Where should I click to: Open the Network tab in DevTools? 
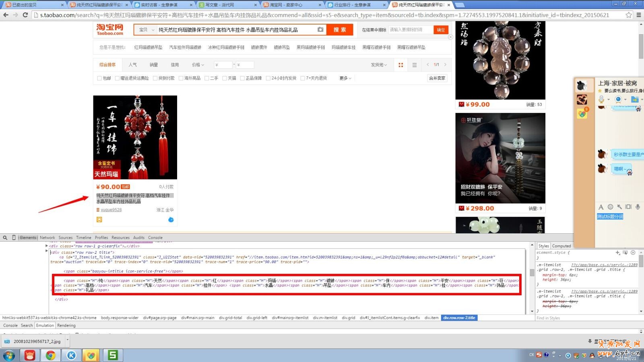pos(47,238)
